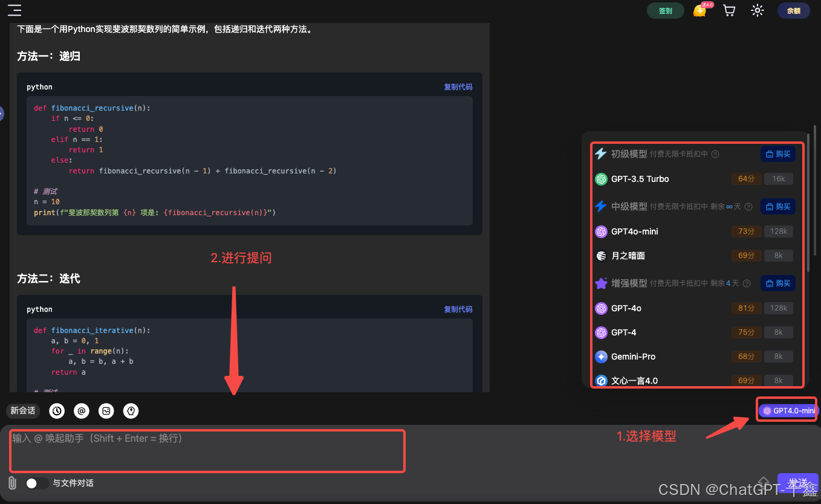Click the 64分 score badge of GPT-3.5 Turbo
Viewport: 821px width, 504px height.
click(x=747, y=179)
